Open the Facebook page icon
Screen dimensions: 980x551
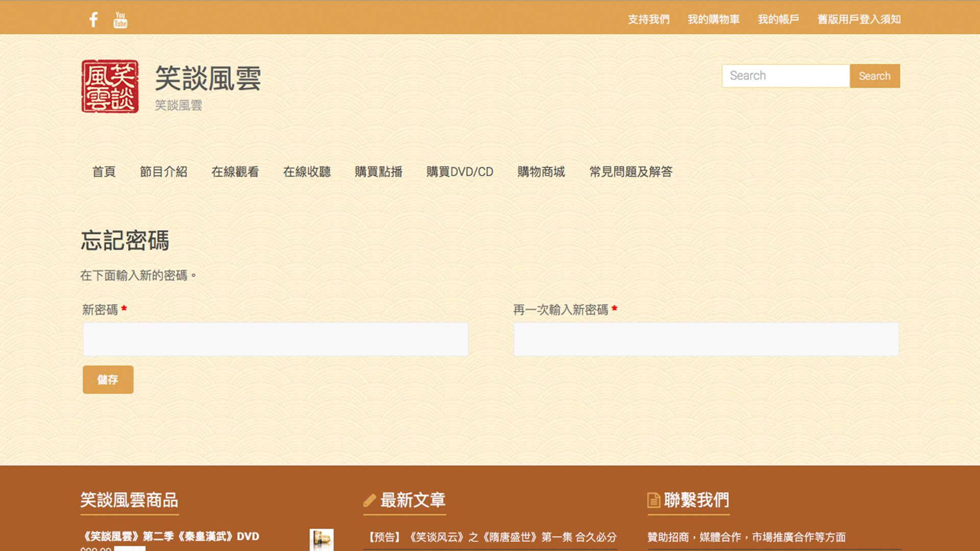pyautogui.click(x=93, y=19)
